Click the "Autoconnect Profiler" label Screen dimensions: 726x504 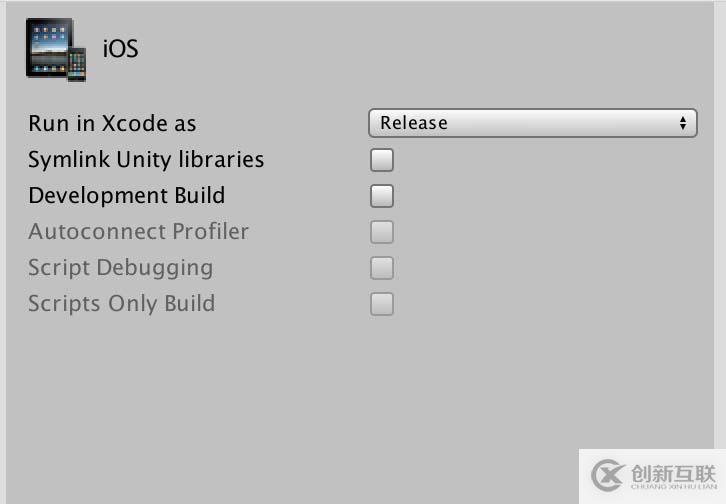(x=138, y=232)
